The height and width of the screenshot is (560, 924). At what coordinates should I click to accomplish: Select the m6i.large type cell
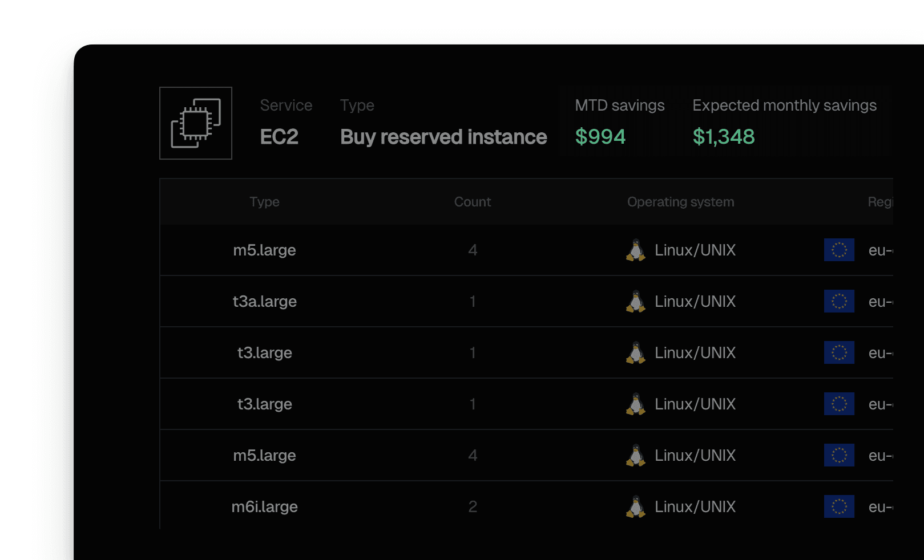pos(264,506)
